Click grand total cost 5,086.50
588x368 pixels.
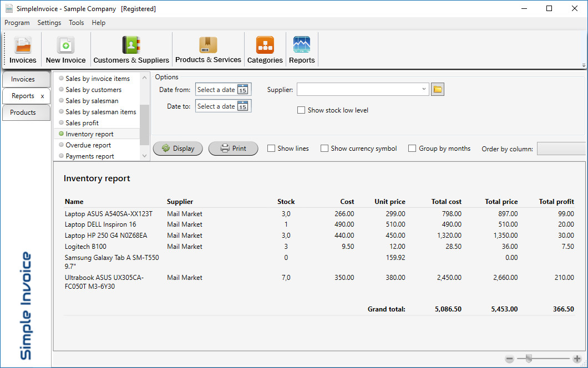click(x=448, y=309)
